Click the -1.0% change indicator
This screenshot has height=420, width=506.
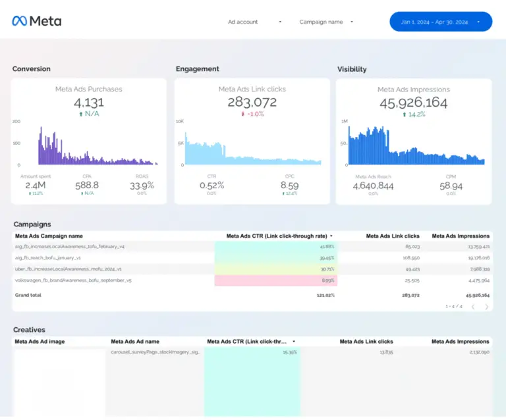[x=252, y=114]
